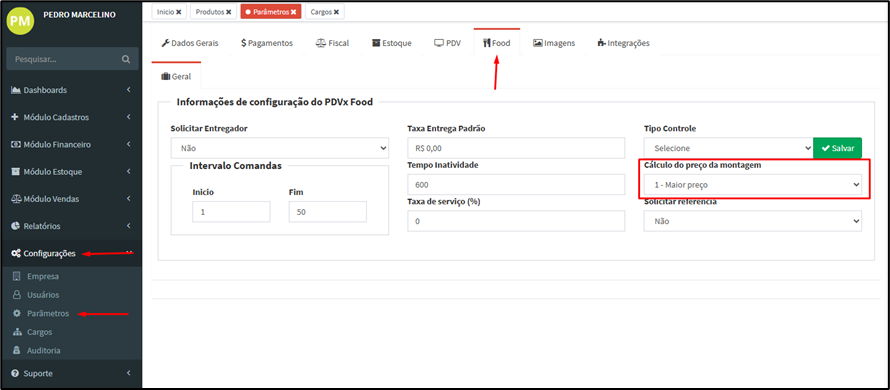Click the Taxa de serviço field
The width and height of the screenshot is (890, 390).
pyautogui.click(x=516, y=221)
